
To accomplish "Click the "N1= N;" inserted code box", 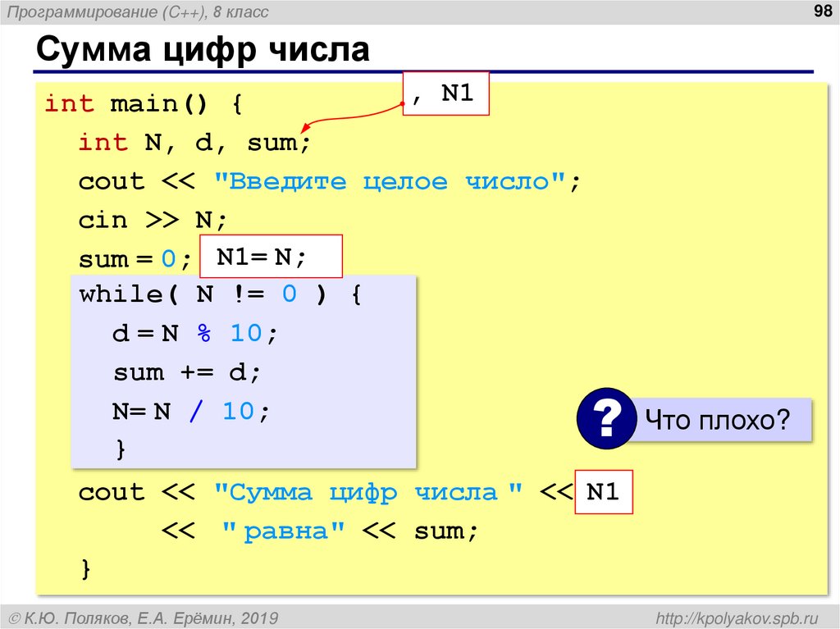I will pos(271,257).
